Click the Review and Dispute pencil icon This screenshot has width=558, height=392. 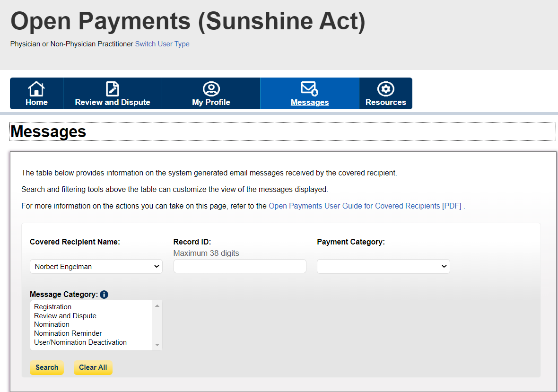[x=113, y=88]
